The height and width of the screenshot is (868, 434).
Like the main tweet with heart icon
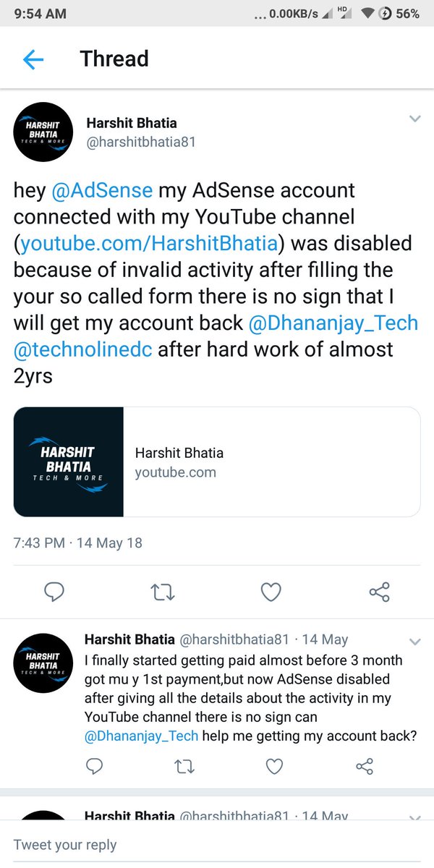pos(271,592)
